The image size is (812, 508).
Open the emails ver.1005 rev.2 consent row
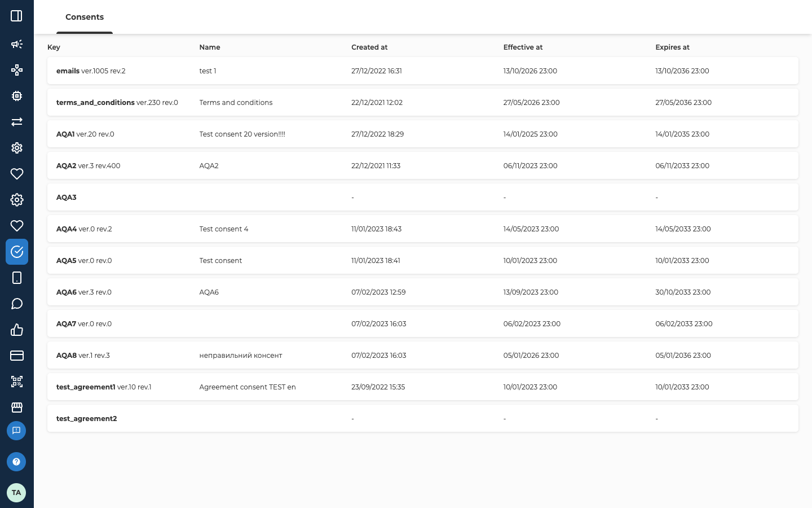coord(423,71)
